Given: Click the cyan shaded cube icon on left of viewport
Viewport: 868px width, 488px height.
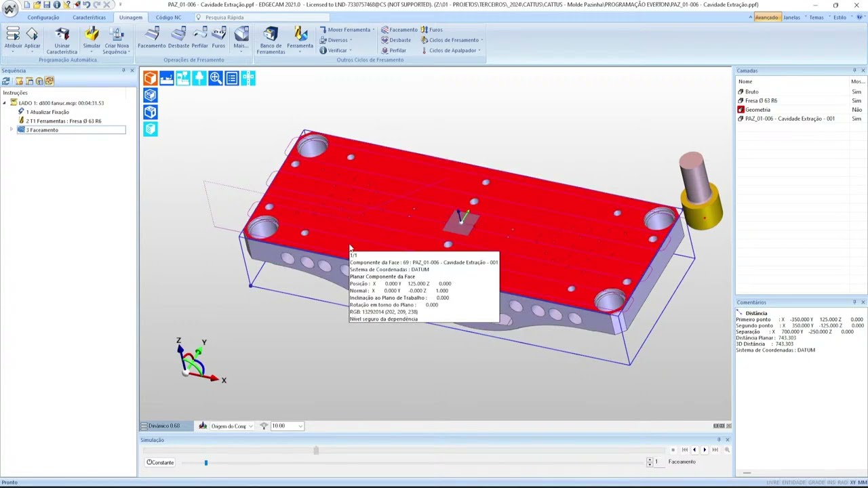Looking at the screenshot, I should (x=151, y=129).
